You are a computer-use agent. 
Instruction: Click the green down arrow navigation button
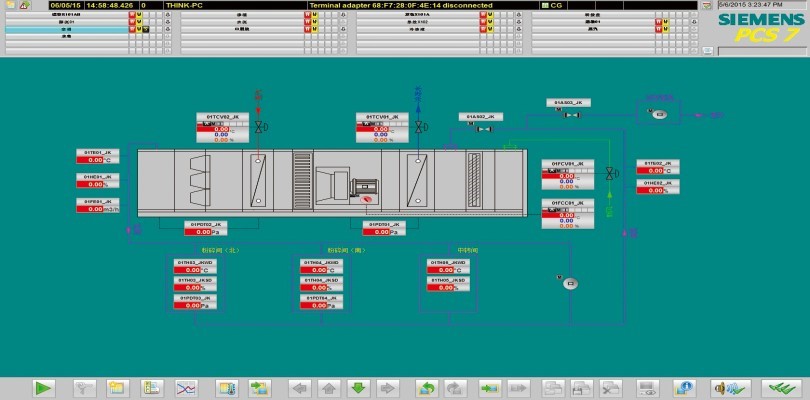coord(357,388)
